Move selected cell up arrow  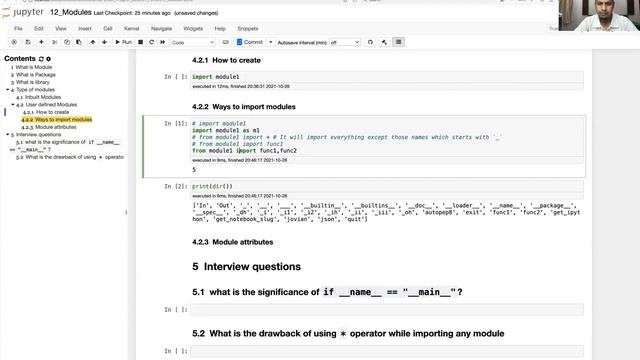(x=93, y=42)
